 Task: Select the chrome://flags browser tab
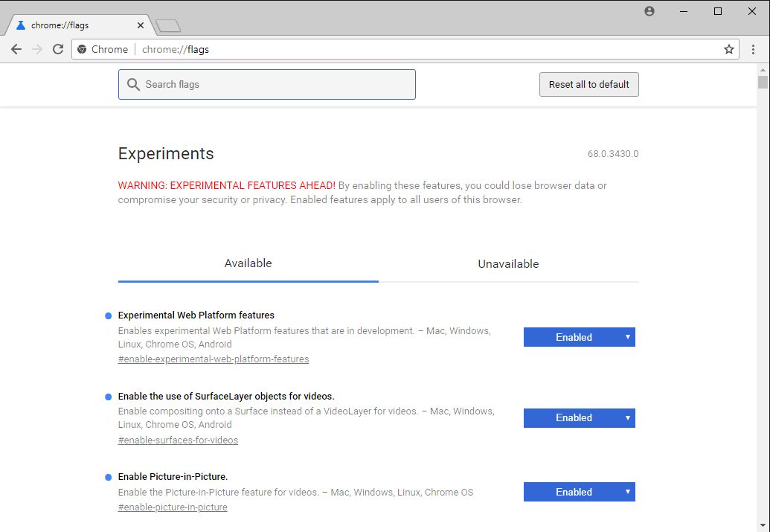click(x=79, y=25)
